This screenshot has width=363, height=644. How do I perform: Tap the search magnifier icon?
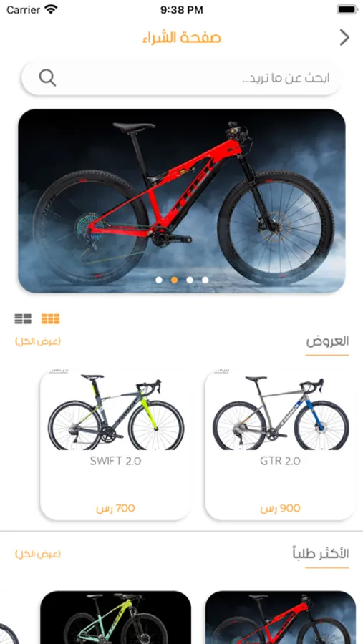tap(47, 77)
